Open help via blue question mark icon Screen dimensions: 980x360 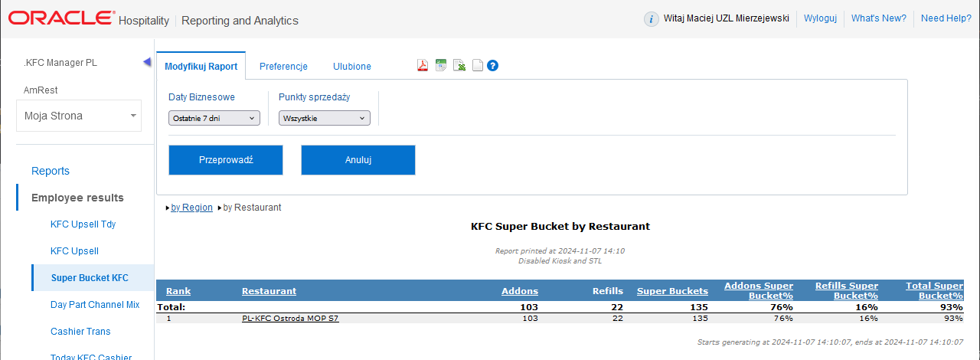pyautogui.click(x=493, y=66)
